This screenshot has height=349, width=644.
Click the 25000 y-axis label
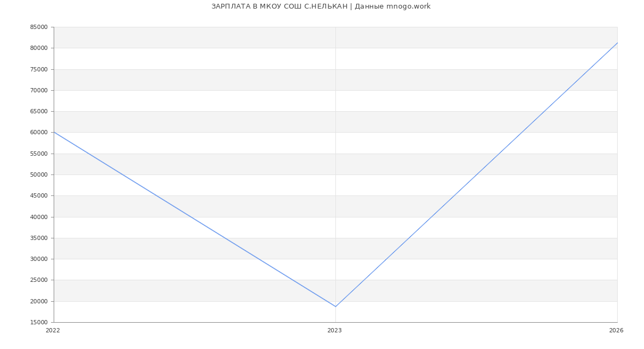point(39,280)
